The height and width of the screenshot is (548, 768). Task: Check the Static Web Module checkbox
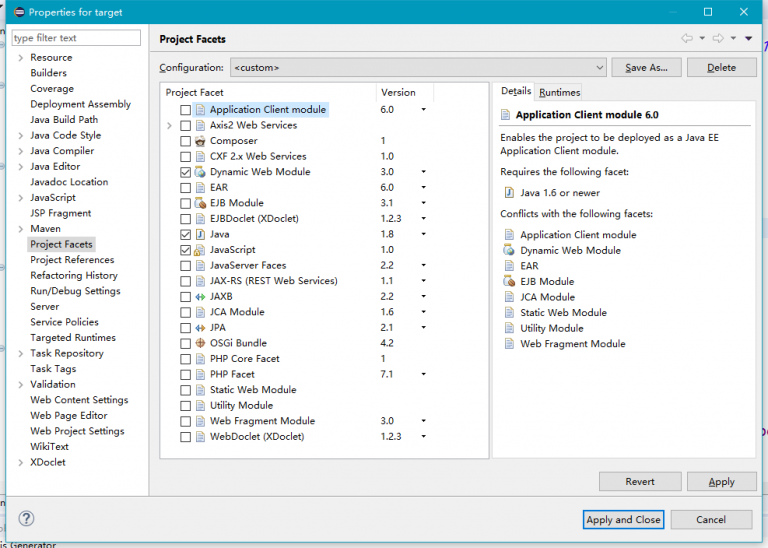click(185, 390)
